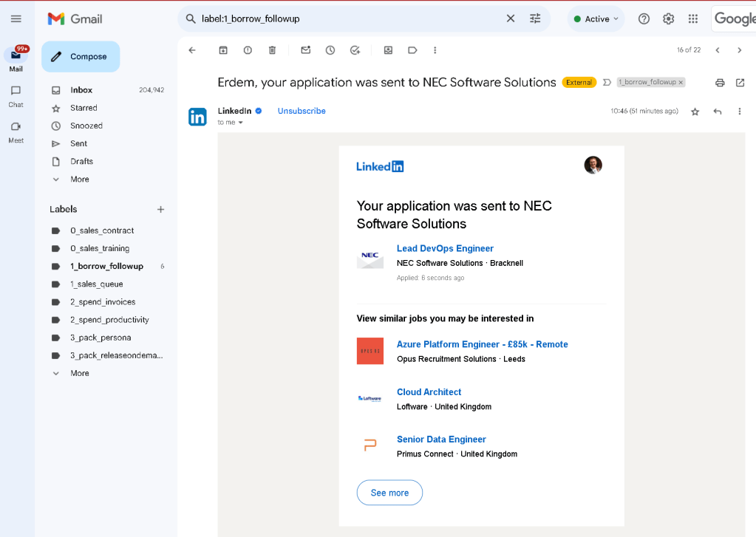Open the toolbar More options menu
Image resolution: width=756 pixels, height=537 pixels.
[x=435, y=50]
